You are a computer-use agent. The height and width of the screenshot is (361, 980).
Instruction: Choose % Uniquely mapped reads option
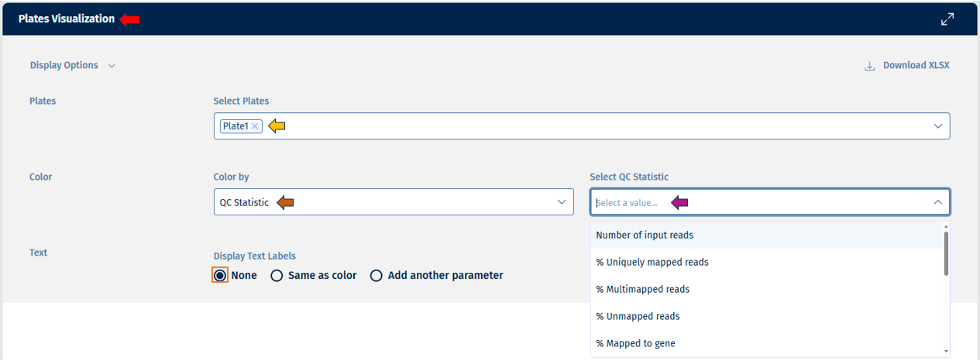point(652,262)
